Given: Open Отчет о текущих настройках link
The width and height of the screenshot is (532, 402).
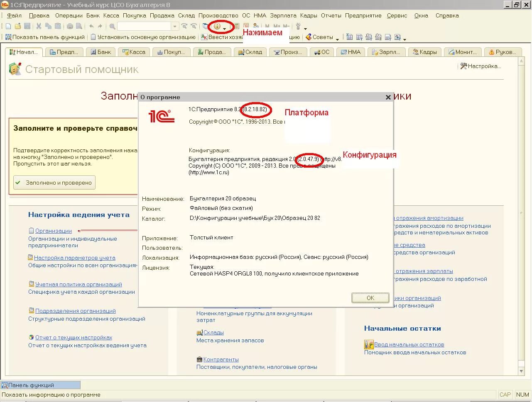Looking at the screenshot, I should point(74,337).
